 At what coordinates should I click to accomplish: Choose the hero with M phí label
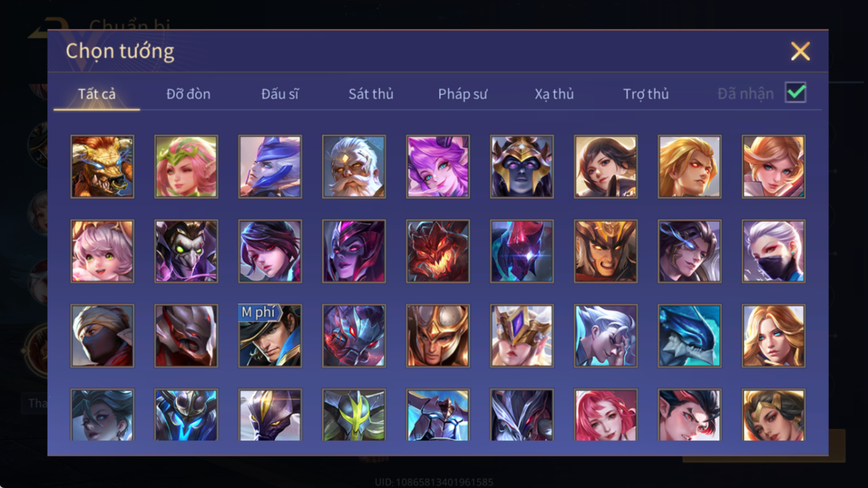[x=270, y=336]
